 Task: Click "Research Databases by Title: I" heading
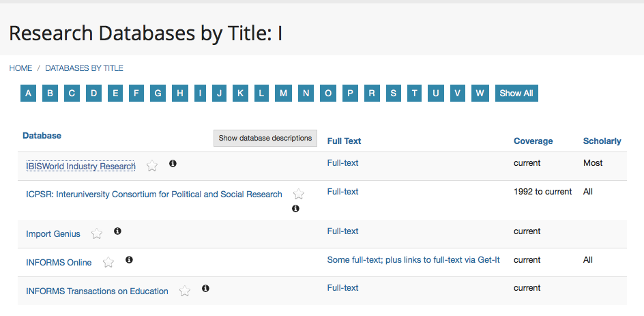coord(145,33)
